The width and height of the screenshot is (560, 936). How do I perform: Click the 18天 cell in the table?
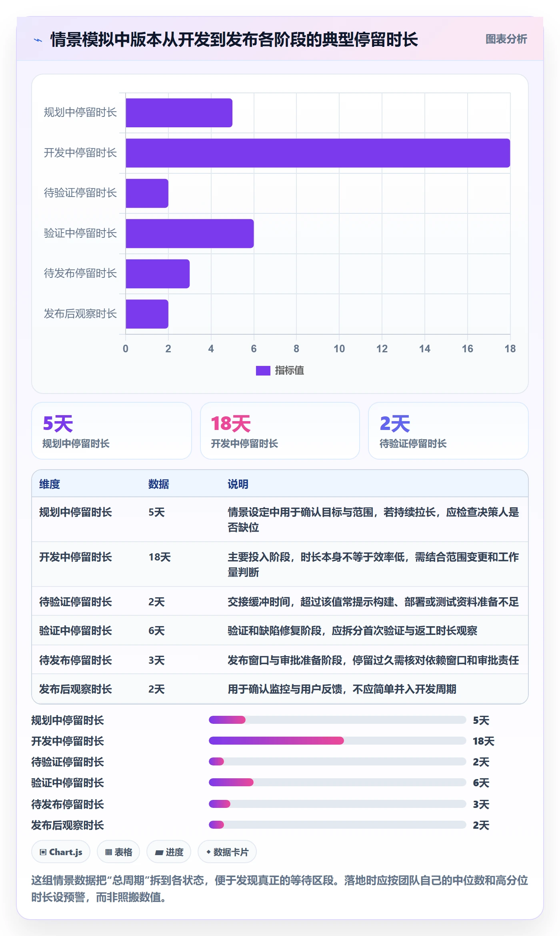click(x=160, y=557)
